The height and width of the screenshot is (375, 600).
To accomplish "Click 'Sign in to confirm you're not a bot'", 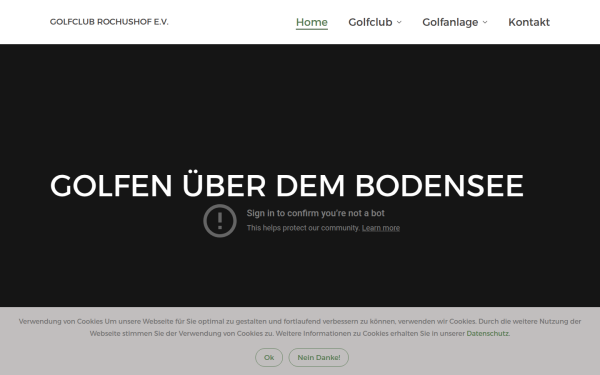I will pos(315,213).
